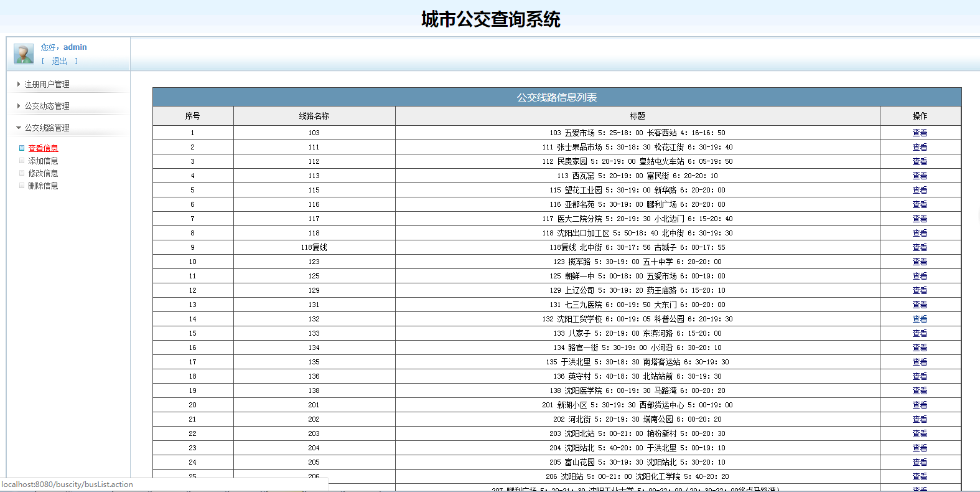Click the 序号 column header
The image size is (980, 492).
193,116
